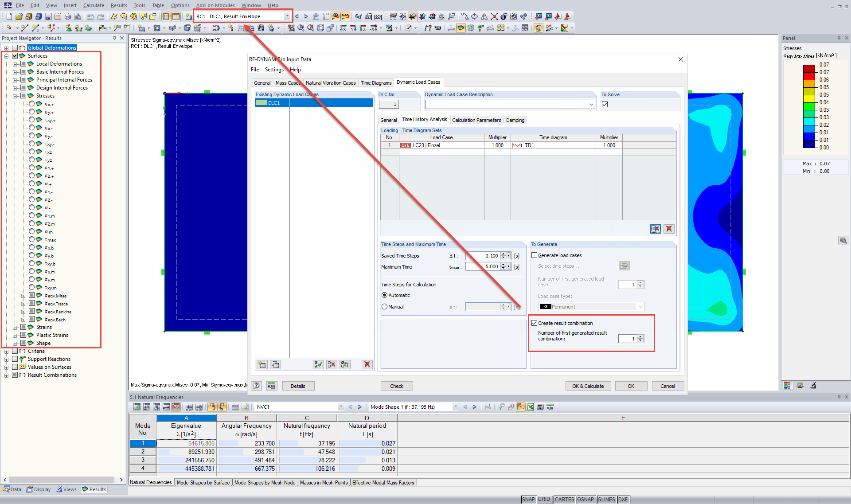Uncheck Create result combination

point(535,323)
